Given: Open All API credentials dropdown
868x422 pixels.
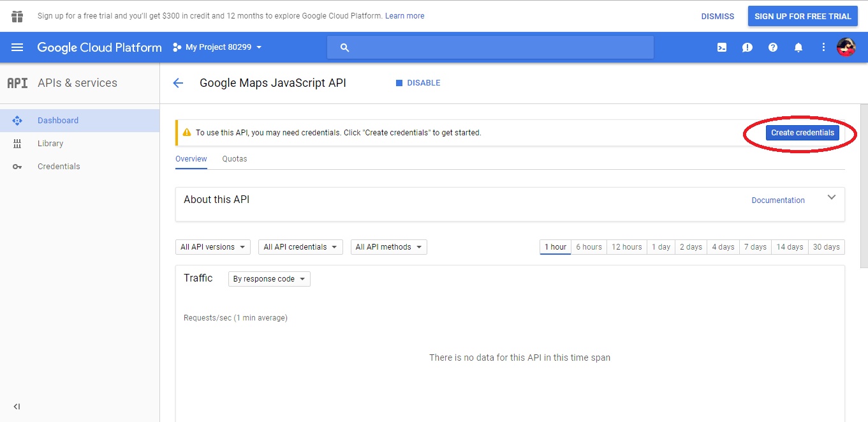Looking at the screenshot, I should click(300, 247).
